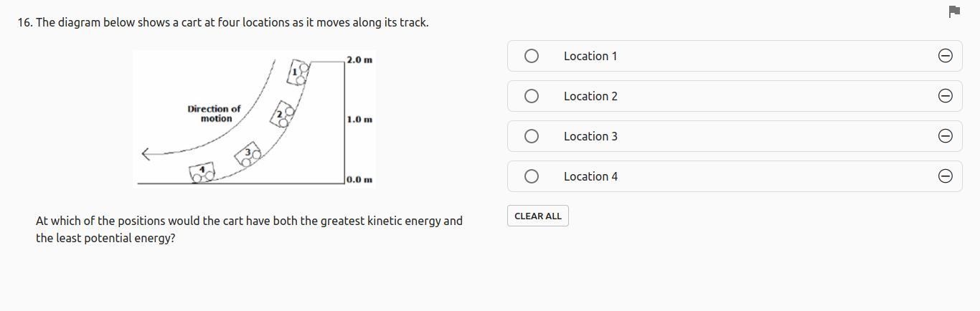Strike out the Location 2 option
Image resolution: width=980 pixels, height=311 pixels.
click(946, 96)
